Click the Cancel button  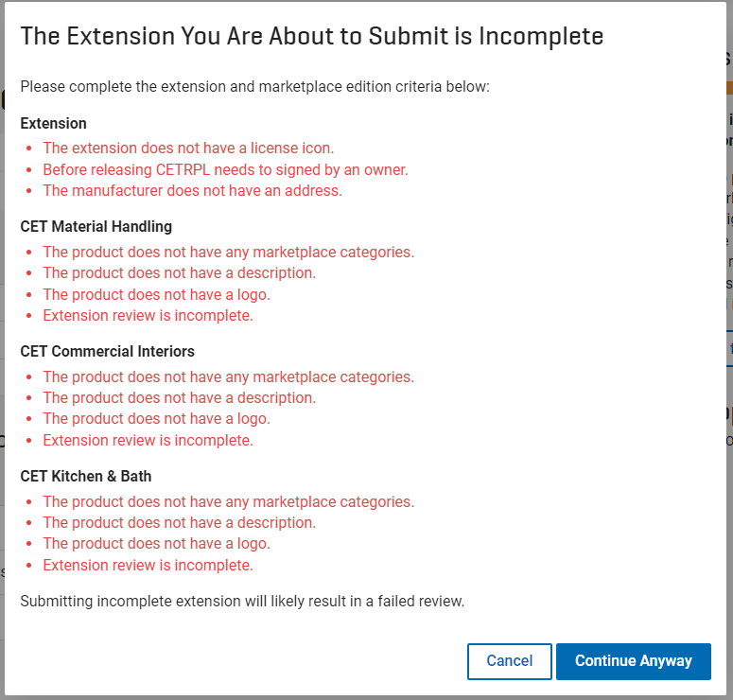point(509,661)
